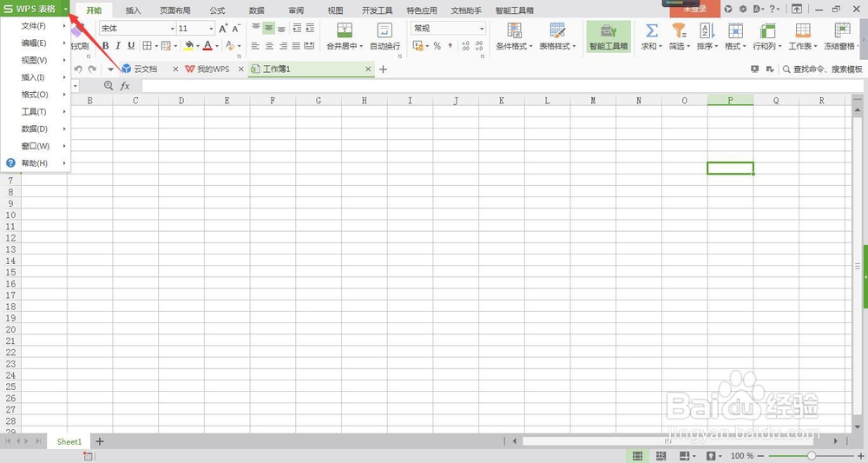
Task: Toggle italic formatting
Action: (118, 46)
